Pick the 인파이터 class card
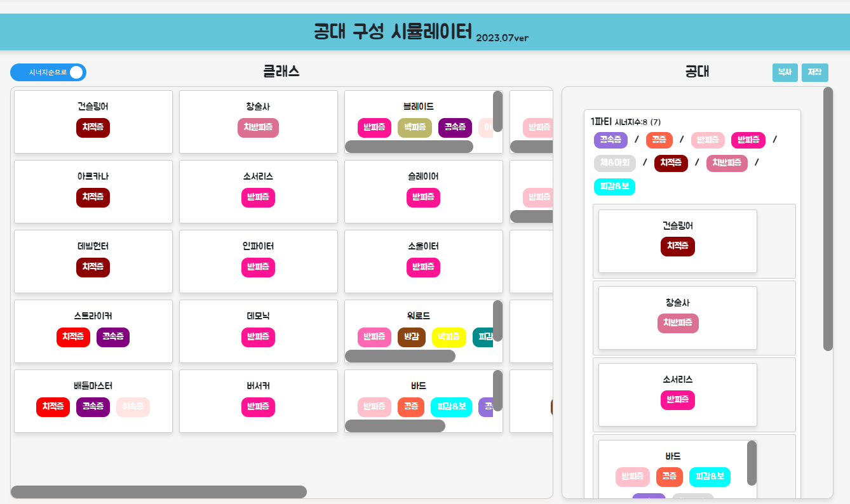Screen dimensions: 850x504 click(258, 261)
